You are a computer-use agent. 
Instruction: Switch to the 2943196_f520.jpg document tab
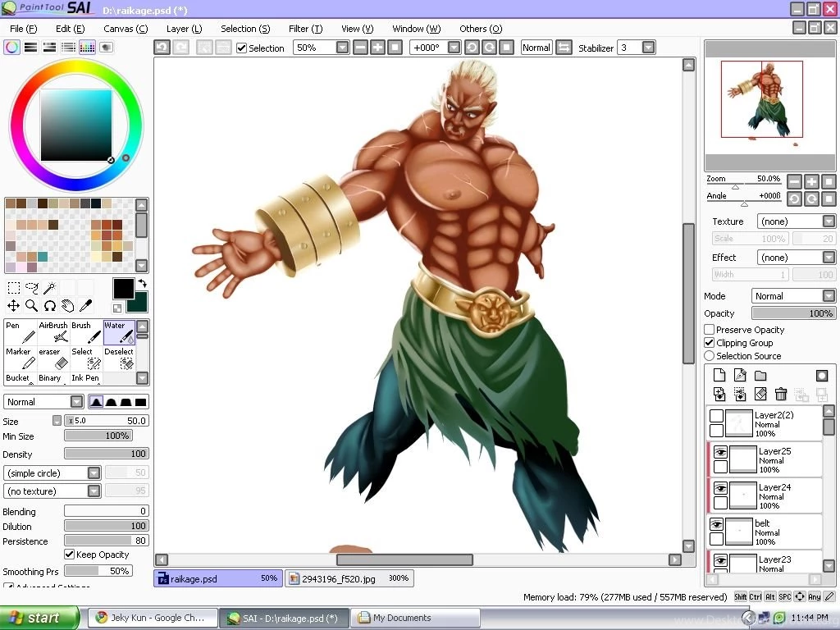(x=349, y=578)
